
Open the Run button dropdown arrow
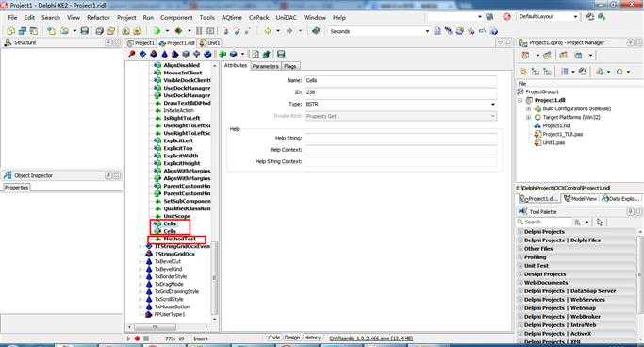pyautogui.click(x=167, y=31)
